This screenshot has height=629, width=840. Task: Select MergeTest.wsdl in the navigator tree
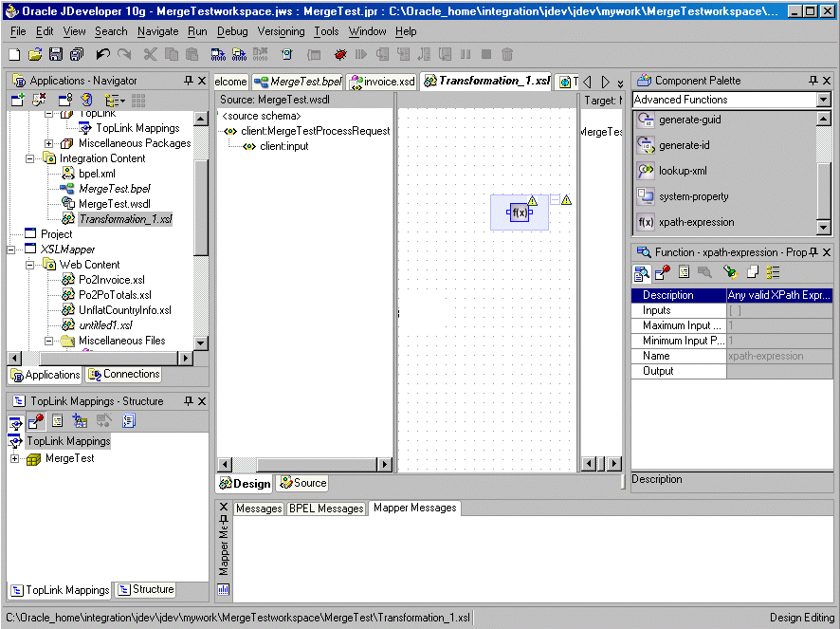[x=114, y=204]
